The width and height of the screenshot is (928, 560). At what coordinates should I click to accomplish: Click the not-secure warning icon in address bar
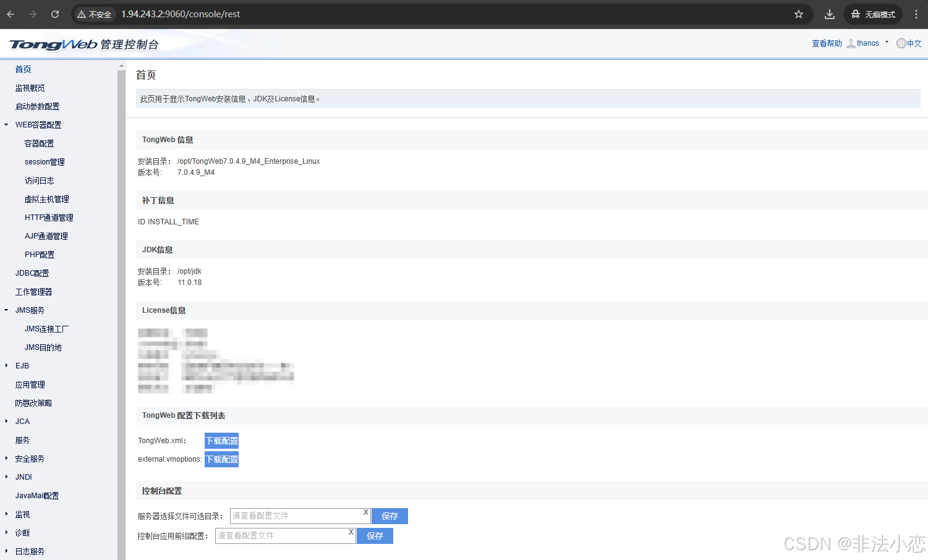click(x=82, y=14)
